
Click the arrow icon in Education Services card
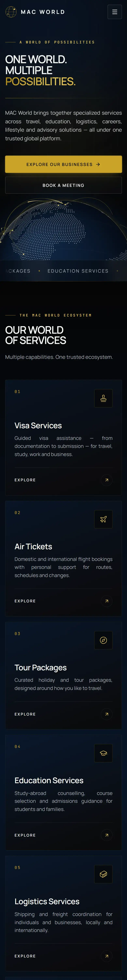click(106, 835)
